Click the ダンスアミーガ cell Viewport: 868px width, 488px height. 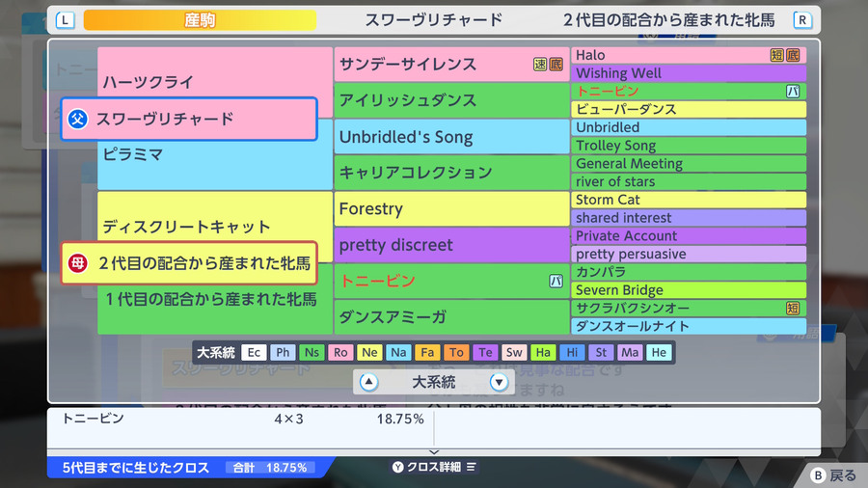(451, 317)
